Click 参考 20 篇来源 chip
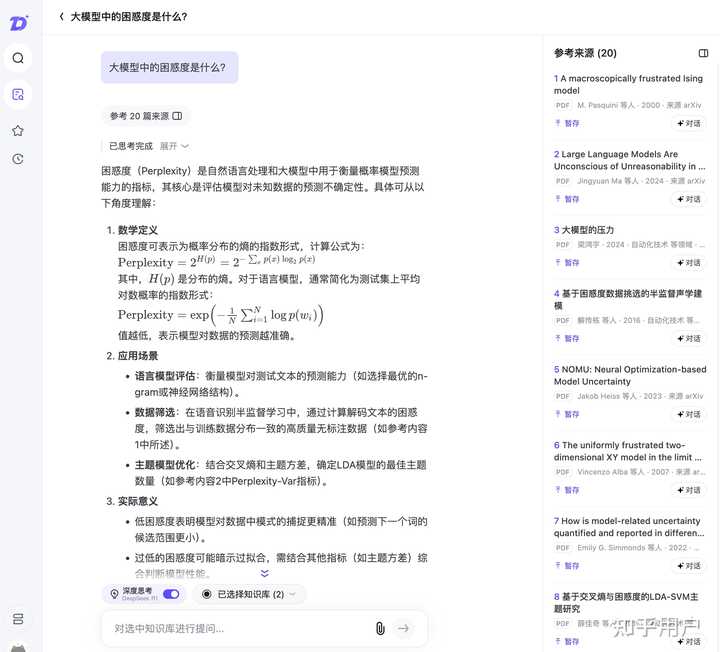Screen dimensions: 720x652 146,116
